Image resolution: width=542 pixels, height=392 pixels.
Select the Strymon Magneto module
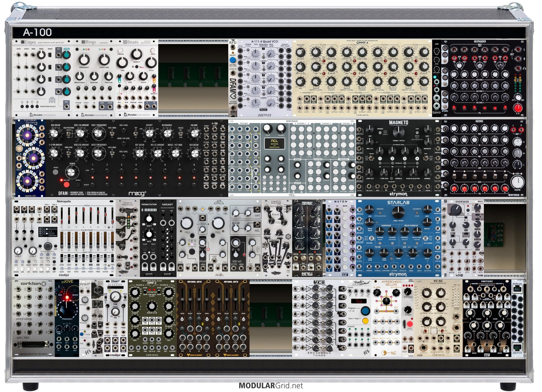pyautogui.click(x=399, y=158)
